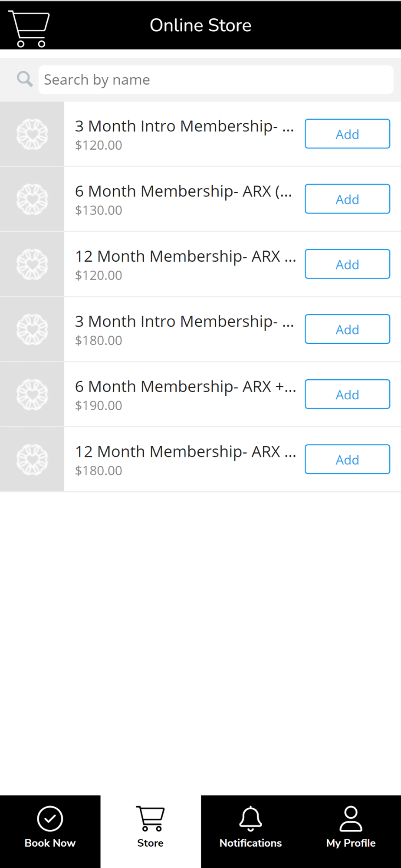Tap the Store cart icon in bottom bar
This screenshot has height=868, width=401.
coord(150,819)
